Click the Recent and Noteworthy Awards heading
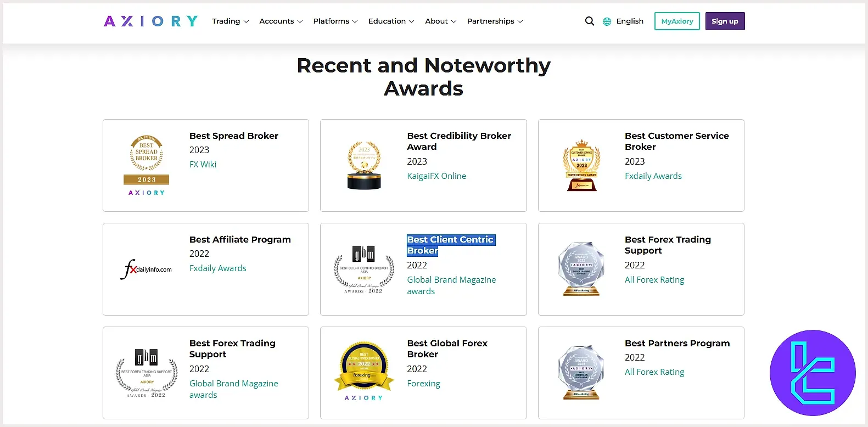 (423, 77)
